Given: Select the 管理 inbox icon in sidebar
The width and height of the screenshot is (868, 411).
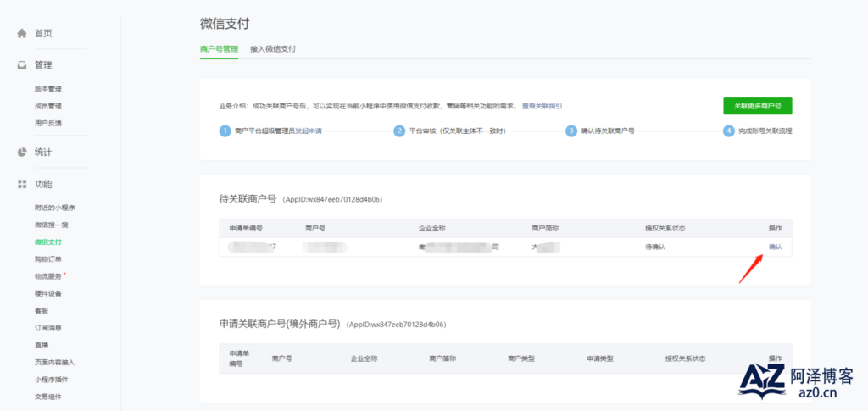Looking at the screenshot, I should (x=21, y=65).
